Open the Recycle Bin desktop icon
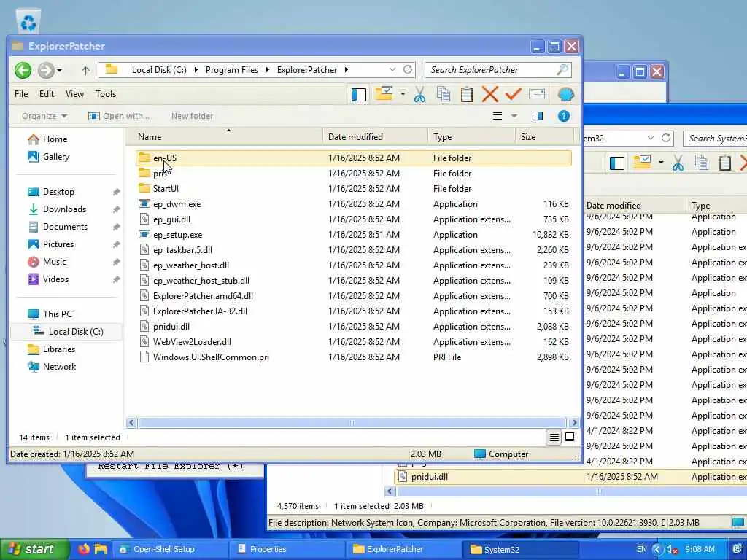The height and width of the screenshot is (560, 747). point(28,21)
